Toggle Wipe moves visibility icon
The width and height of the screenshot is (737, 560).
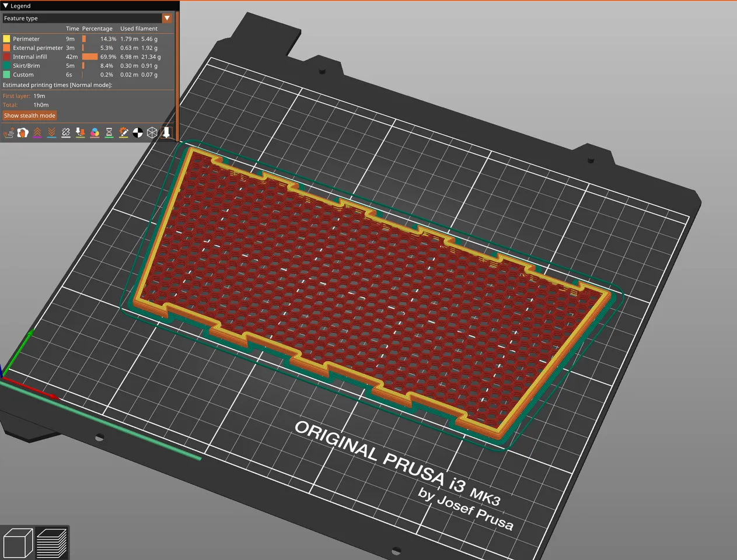pyautogui.click(x=23, y=133)
